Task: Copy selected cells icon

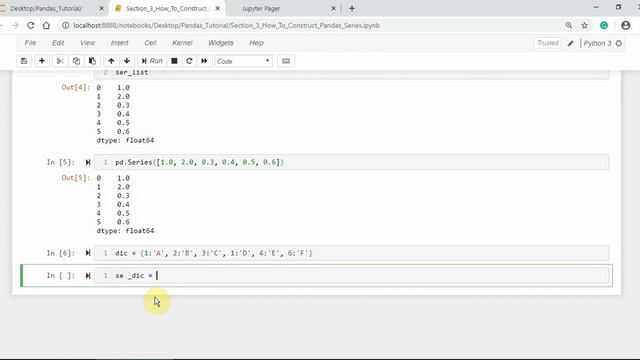Action: click(76, 61)
